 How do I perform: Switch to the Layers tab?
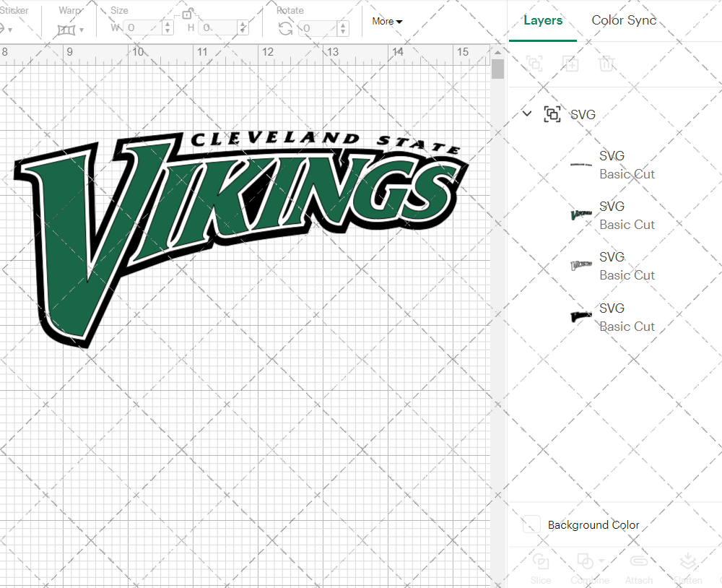tap(543, 21)
